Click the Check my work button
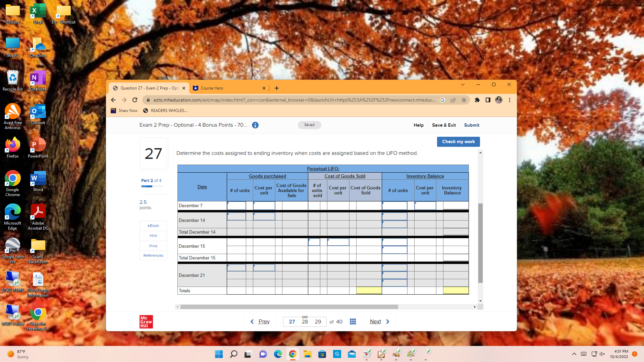The image size is (644, 362). [x=458, y=141]
